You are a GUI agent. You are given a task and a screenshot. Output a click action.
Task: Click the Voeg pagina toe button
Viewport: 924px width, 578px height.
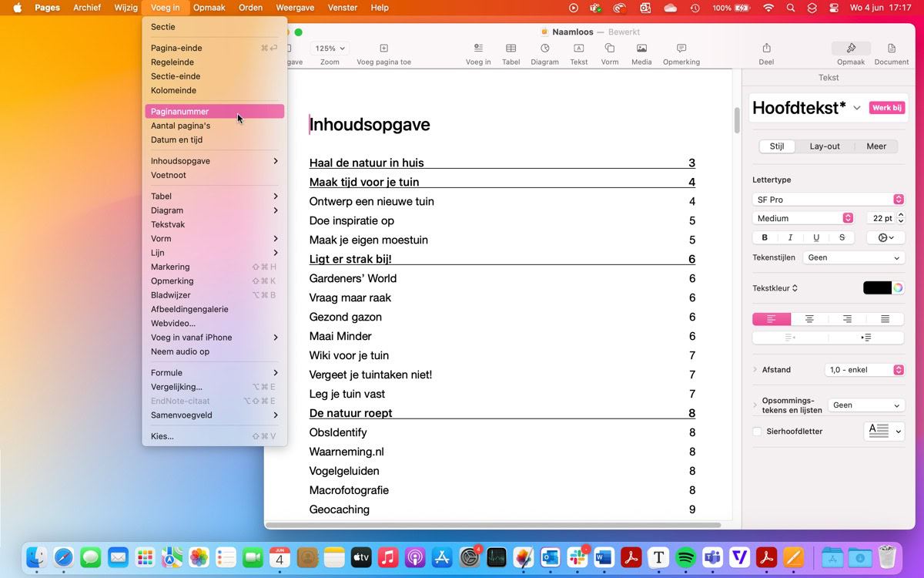tap(383, 48)
